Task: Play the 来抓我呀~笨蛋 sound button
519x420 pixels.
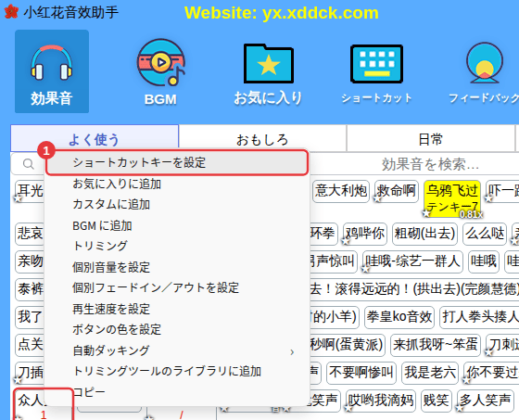Action: point(436,345)
